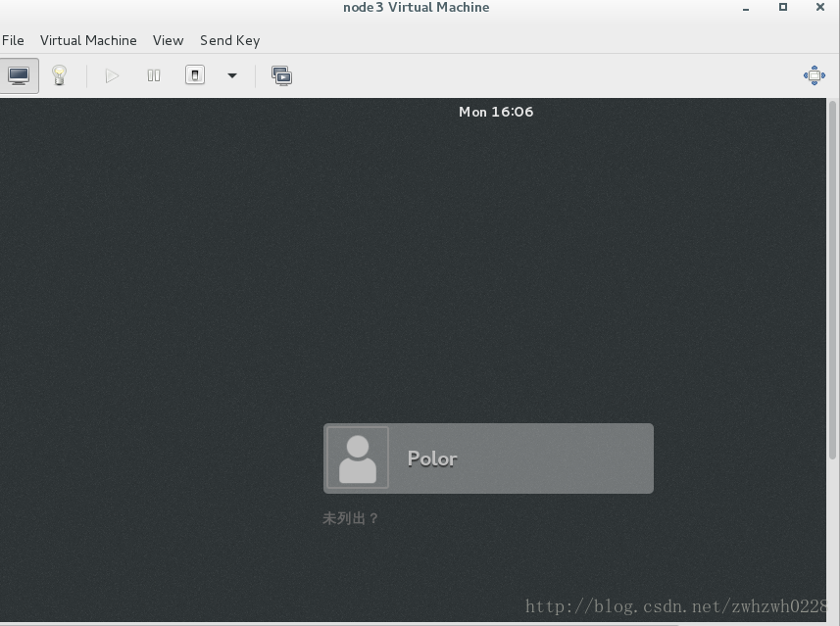840x626 pixels.
Task: Show virtual hardware details lightbulb icon
Action: [59, 75]
